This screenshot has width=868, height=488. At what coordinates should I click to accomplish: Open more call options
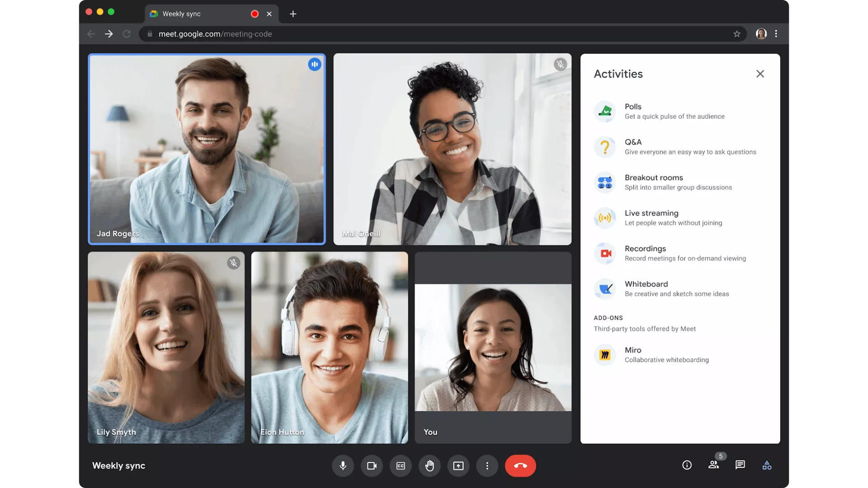pos(487,465)
